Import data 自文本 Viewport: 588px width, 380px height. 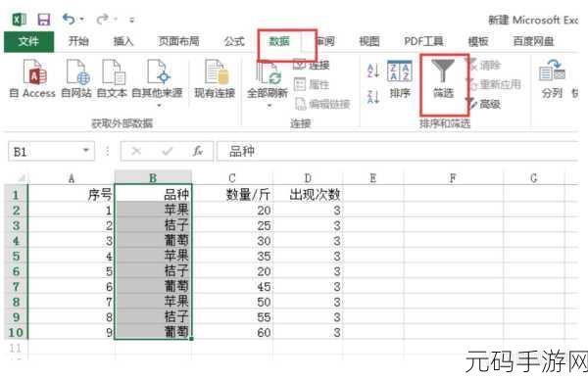point(112,78)
